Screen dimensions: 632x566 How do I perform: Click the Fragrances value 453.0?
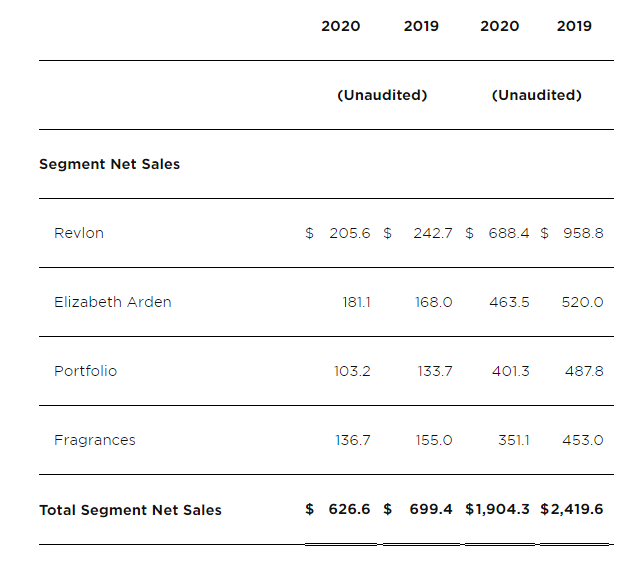click(x=582, y=440)
